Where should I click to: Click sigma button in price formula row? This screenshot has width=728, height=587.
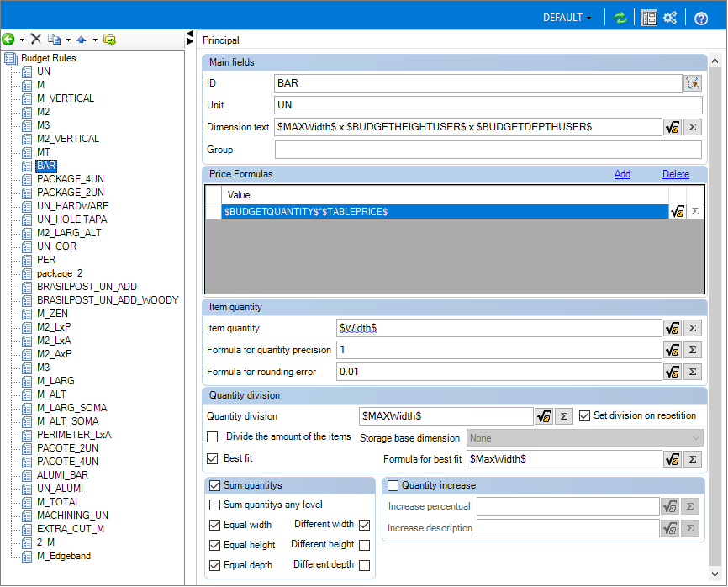coord(695,212)
